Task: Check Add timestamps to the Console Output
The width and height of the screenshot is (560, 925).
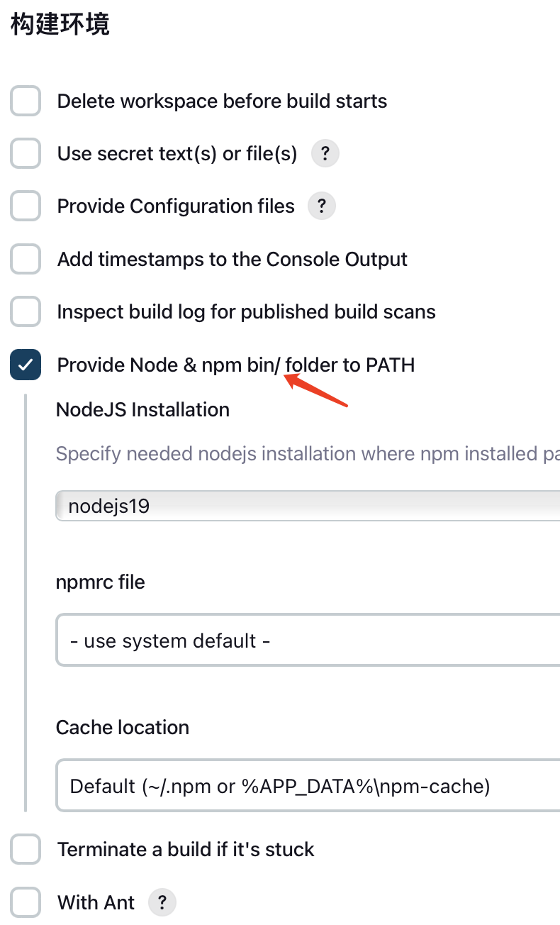Action: (x=26, y=259)
